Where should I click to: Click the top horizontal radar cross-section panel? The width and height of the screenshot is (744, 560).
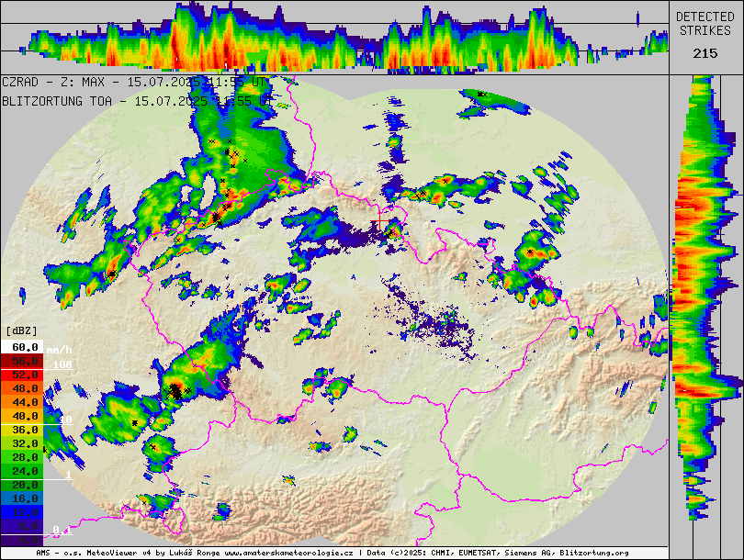tap(334, 38)
